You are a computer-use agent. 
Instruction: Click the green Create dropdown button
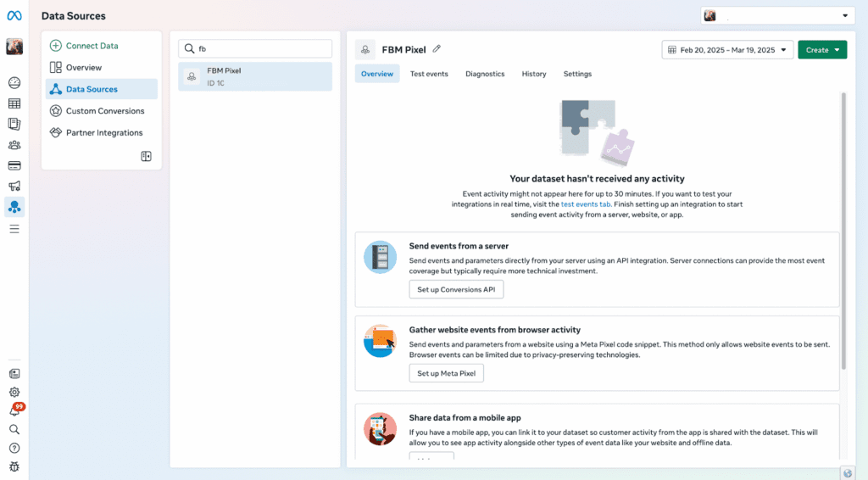coord(822,50)
